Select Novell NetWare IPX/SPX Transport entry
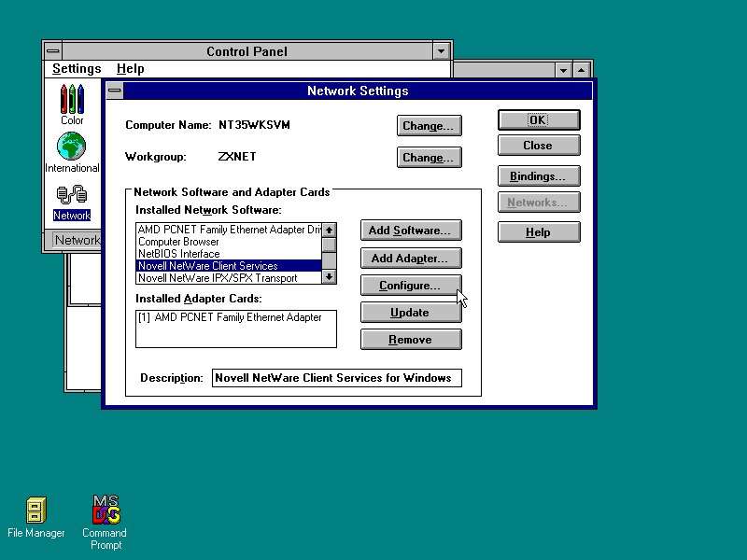This screenshot has height=560, width=747. (x=229, y=278)
